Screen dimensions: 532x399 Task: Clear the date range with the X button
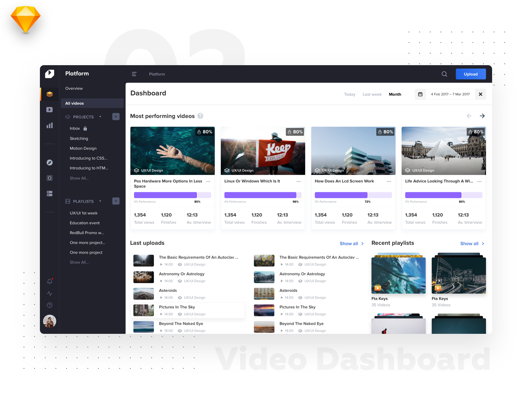coord(480,94)
